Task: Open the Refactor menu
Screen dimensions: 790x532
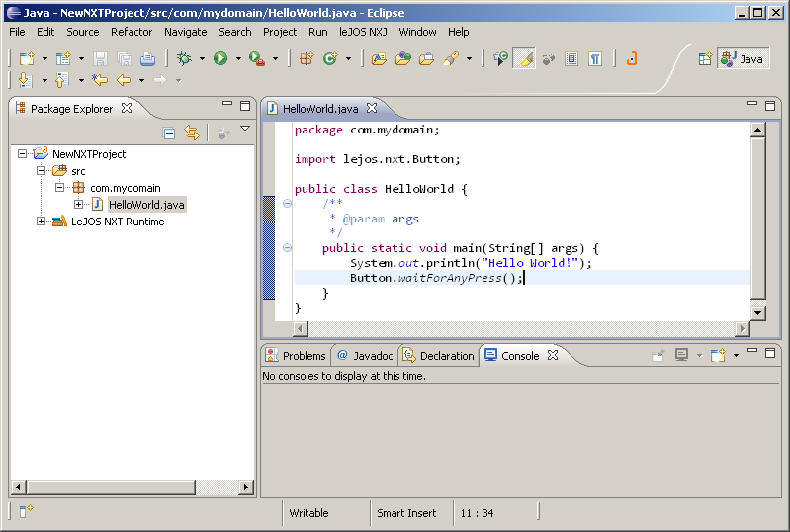Action: pyautogui.click(x=132, y=32)
